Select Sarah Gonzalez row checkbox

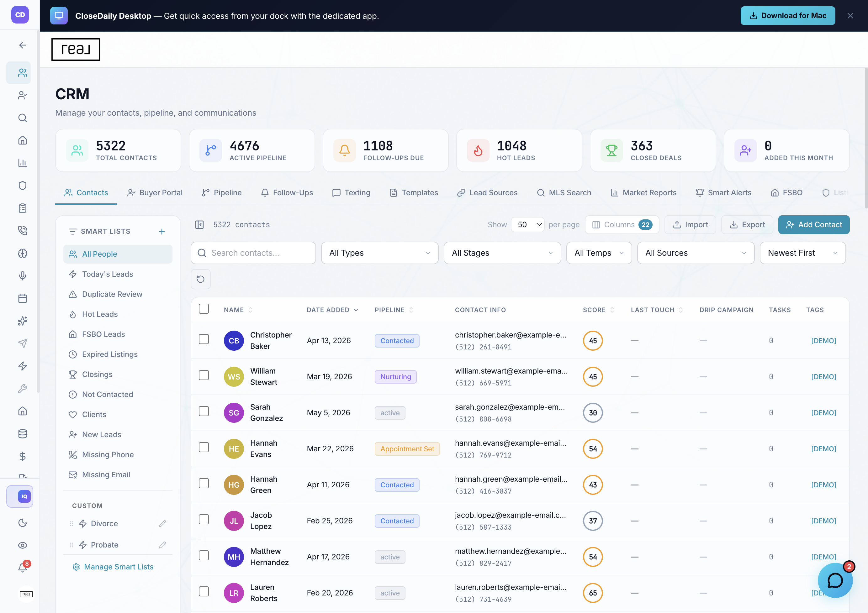[204, 411]
